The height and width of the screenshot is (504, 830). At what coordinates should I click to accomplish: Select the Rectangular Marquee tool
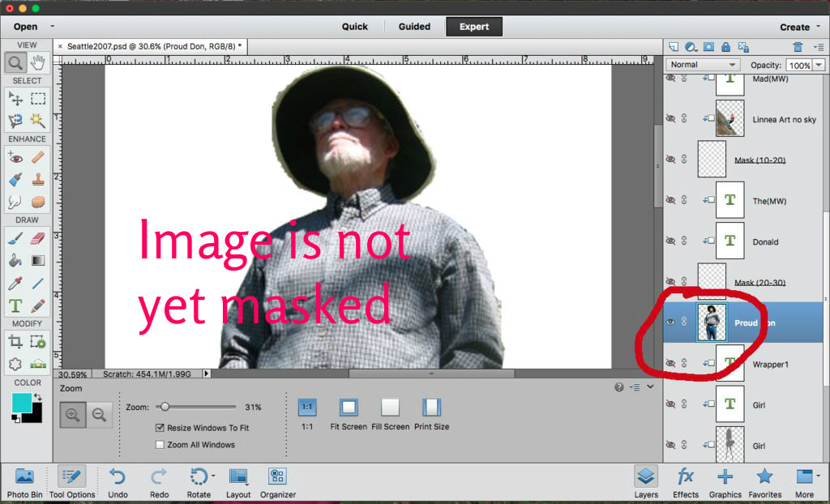point(37,99)
